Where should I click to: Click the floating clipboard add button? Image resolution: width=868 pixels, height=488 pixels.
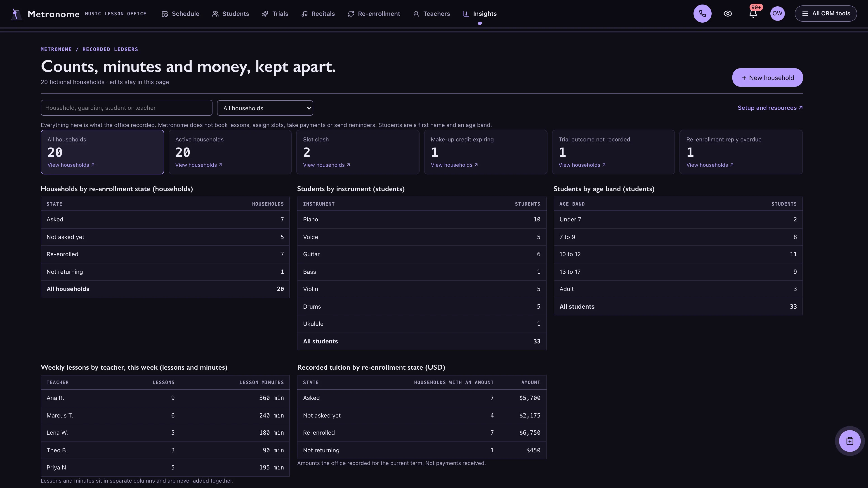[849, 441]
